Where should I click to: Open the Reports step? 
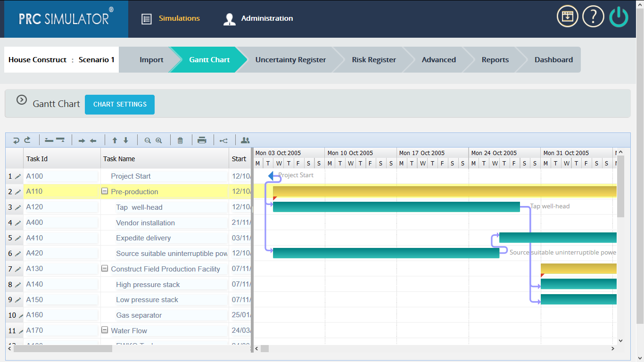pos(495,60)
